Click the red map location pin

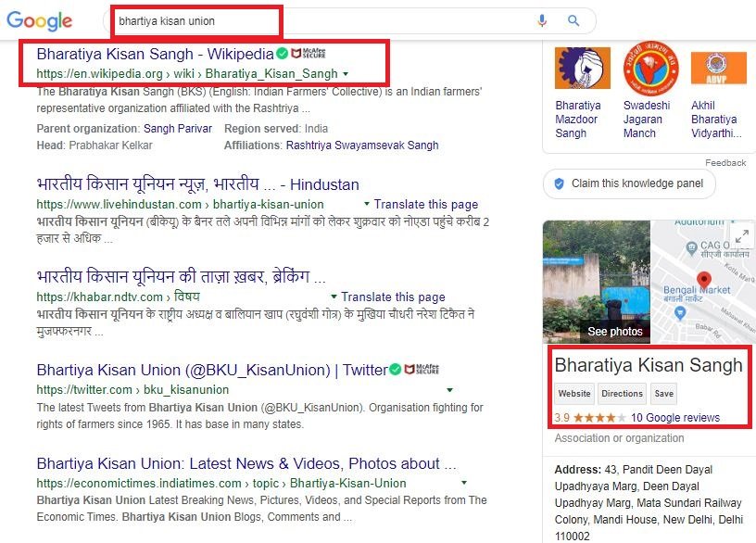(704, 281)
